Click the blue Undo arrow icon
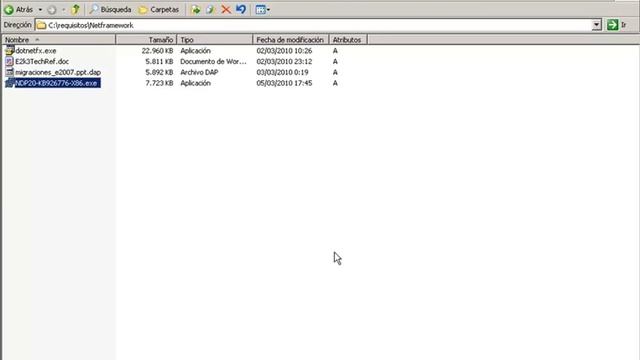The height and width of the screenshot is (360, 640). click(241, 9)
